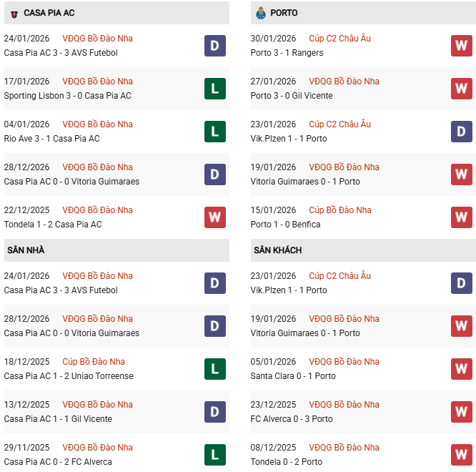Select the SÂN NHÀ section header

pos(26,250)
